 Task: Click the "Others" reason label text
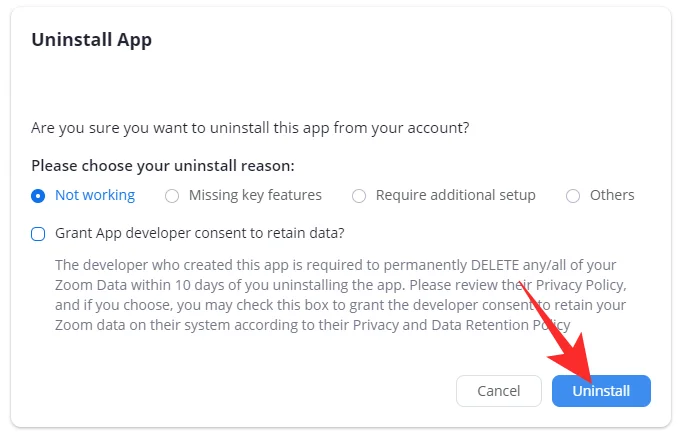pyautogui.click(x=612, y=195)
